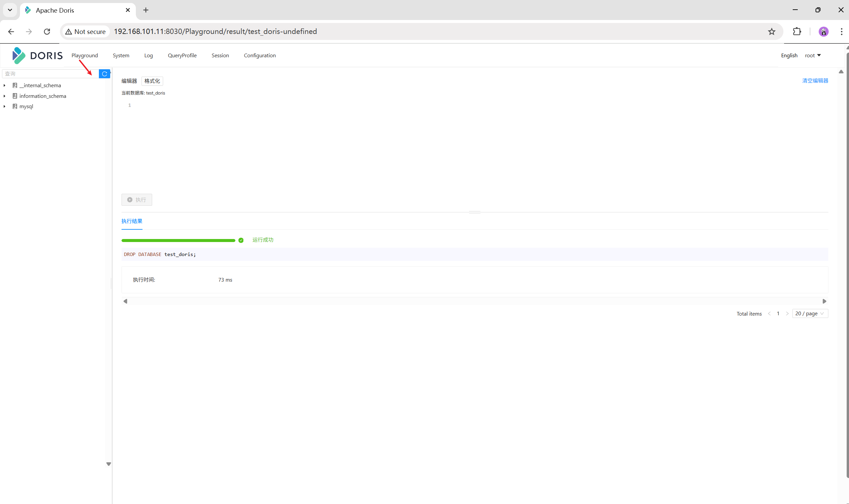Go back with the browser back arrow
This screenshot has width=849, height=504.
tap(11, 32)
